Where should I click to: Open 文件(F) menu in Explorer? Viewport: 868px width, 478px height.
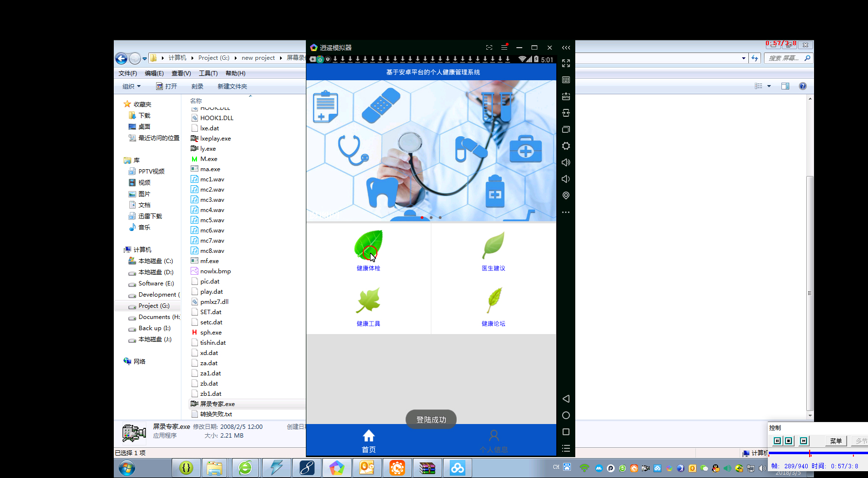point(127,73)
